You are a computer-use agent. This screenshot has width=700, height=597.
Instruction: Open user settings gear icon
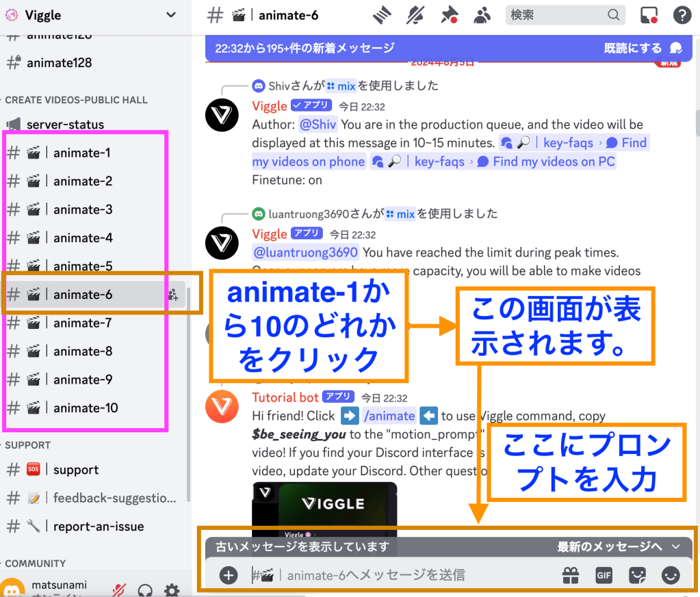pos(172,589)
